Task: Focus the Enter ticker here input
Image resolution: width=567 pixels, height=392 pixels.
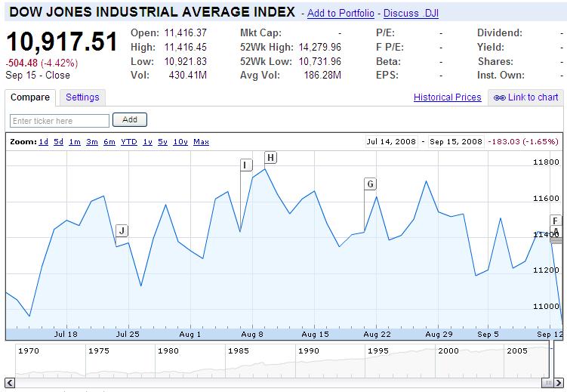Action: (x=60, y=121)
